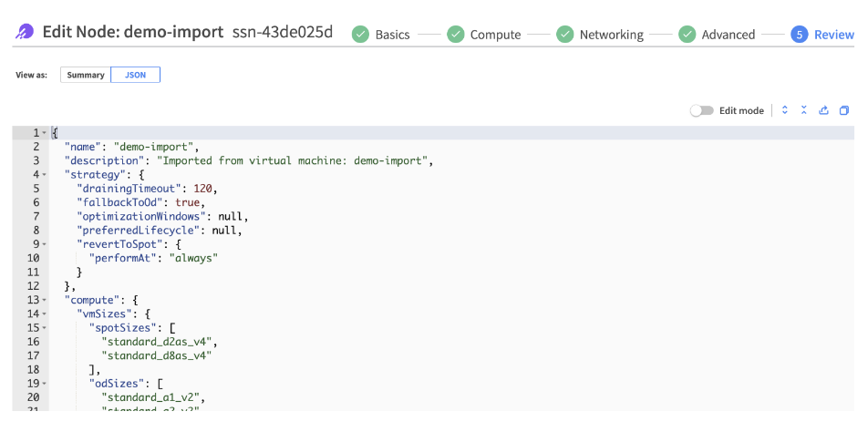The image size is (868, 432).
Task: Click the Advanced step checkmark icon
Action: 687,35
